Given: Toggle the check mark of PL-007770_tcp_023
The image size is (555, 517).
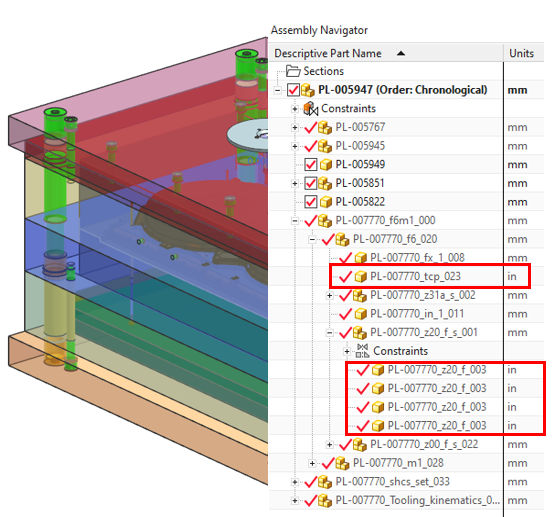Looking at the screenshot, I should (345, 277).
